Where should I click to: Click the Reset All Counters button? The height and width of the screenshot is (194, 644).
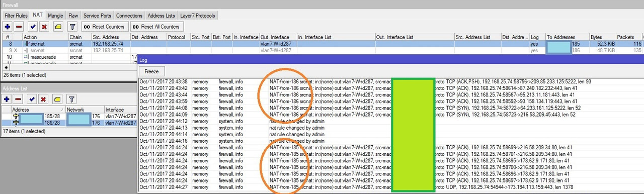[x=156, y=27]
